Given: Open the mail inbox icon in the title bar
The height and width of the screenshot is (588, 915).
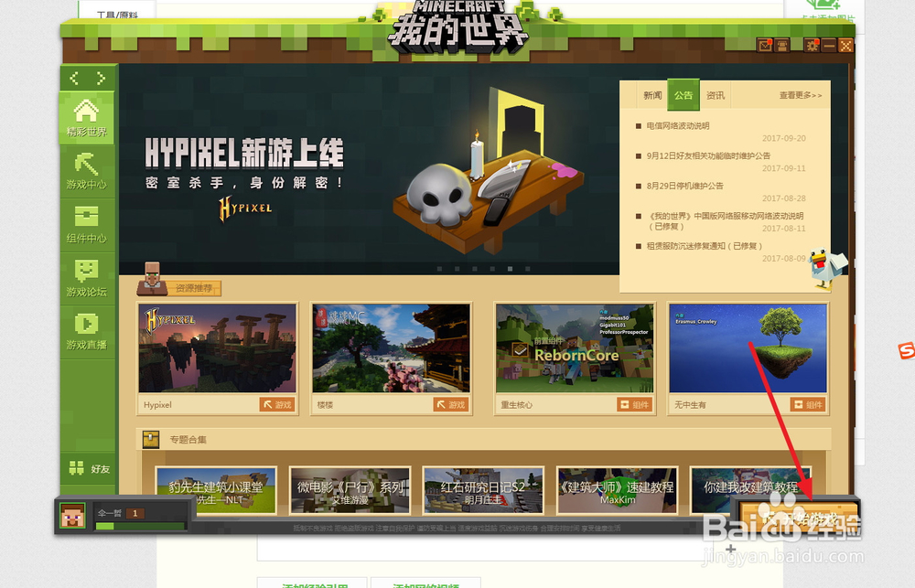Looking at the screenshot, I should [x=765, y=45].
